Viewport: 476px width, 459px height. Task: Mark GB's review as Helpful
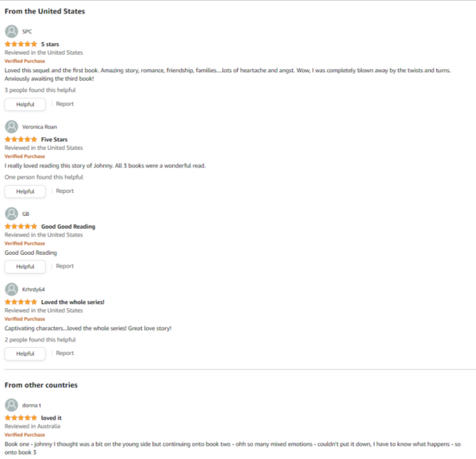25,266
